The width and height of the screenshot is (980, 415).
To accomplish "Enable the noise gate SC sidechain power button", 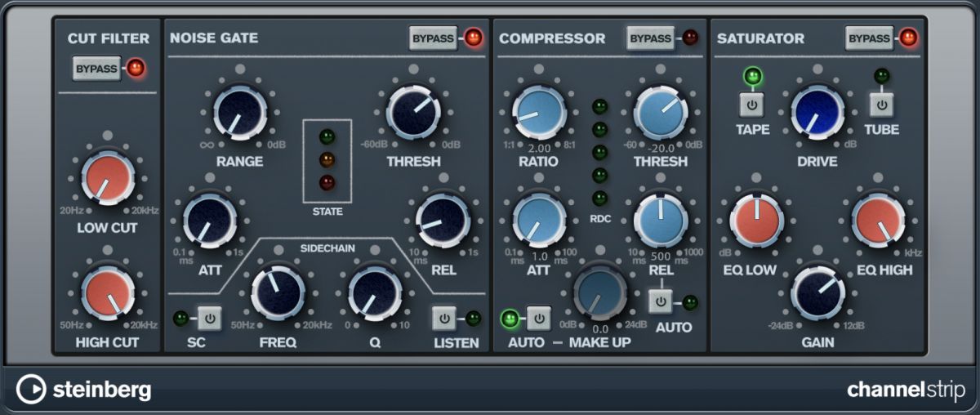I will coord(210,319).
